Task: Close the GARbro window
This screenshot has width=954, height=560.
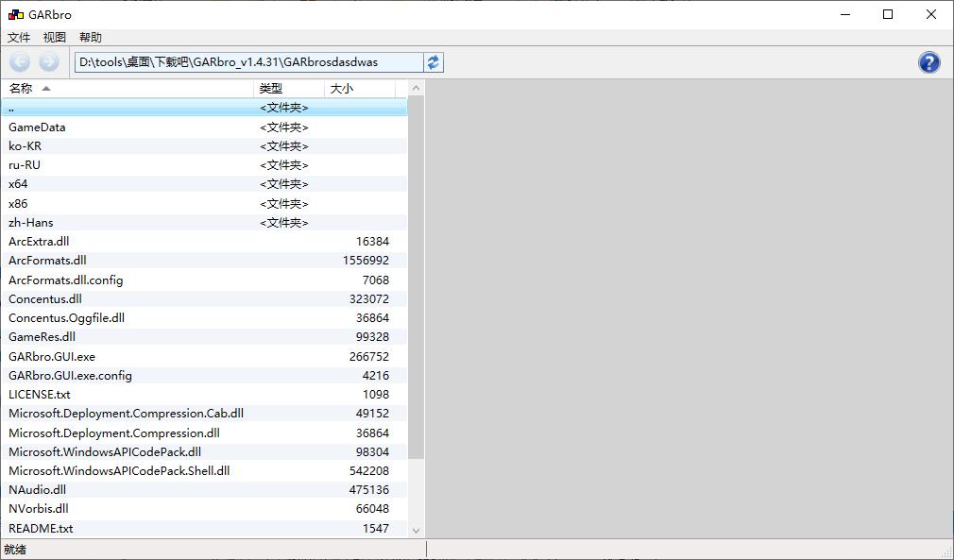Action: [931, 14]
